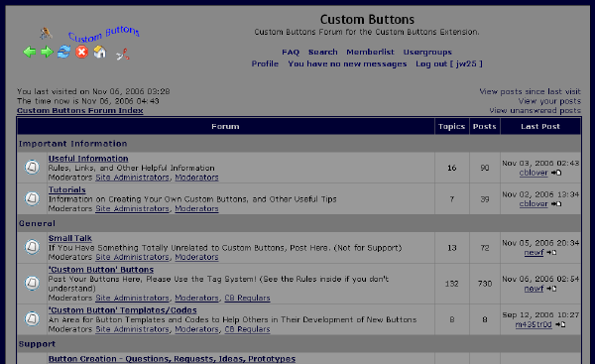Click topic count 132 cell
Viewport: 595px width, 364px height.
pyautogui.click(x=452, y=284)
